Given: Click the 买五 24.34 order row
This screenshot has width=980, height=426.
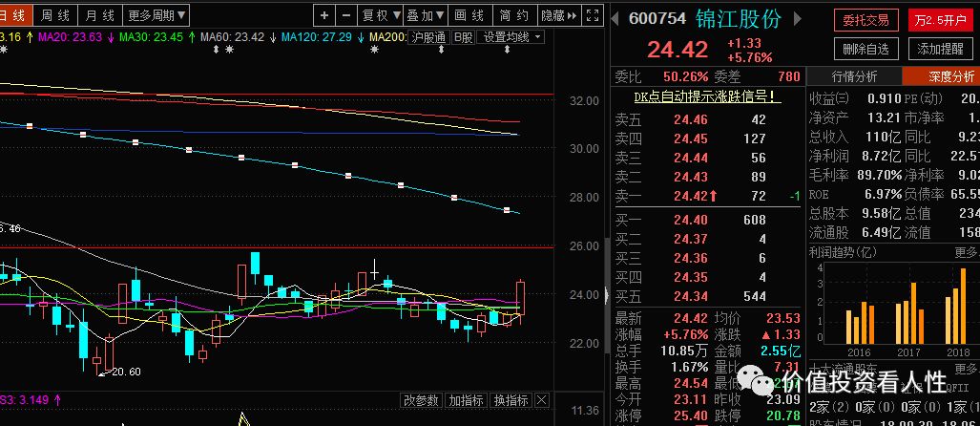Looking at the screenshot, I should [x=707, y=296].
